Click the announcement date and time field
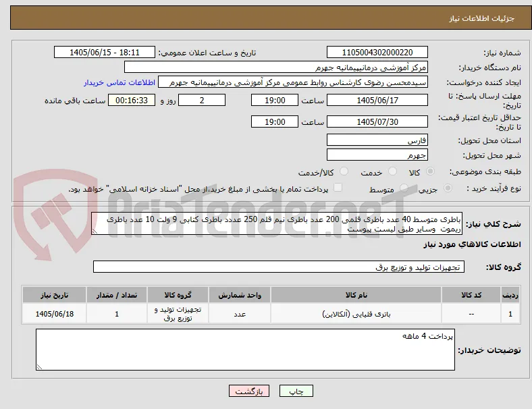Viewport: 532px width, 409px height. coord(105,52)
